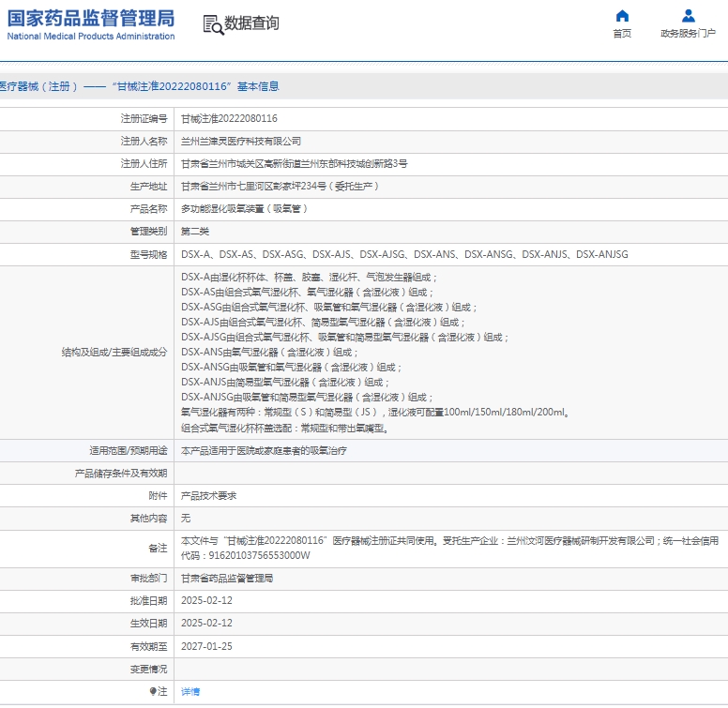The height and width of the screenshot is (708, 728).
Task: Click the 注册证编号 row label
Action: pos(144,119)
